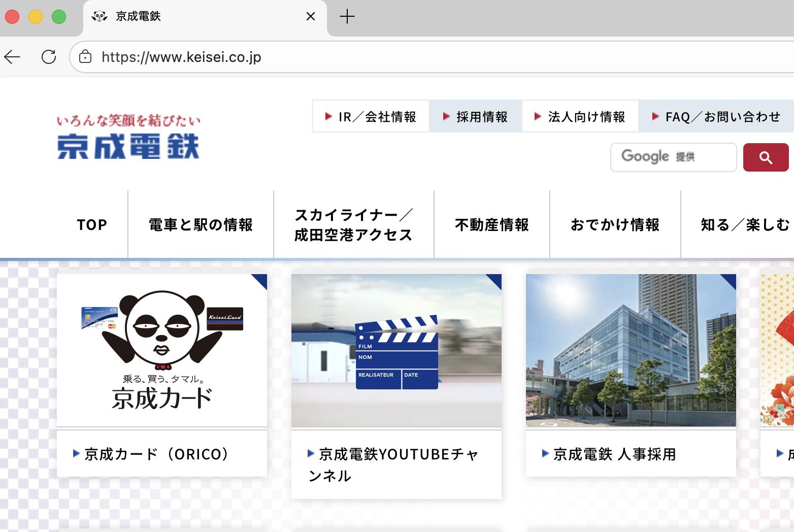The image size is (794, 532).
Task: Click the clapperboard YouTube channel thumbnail
Action: 396,351
